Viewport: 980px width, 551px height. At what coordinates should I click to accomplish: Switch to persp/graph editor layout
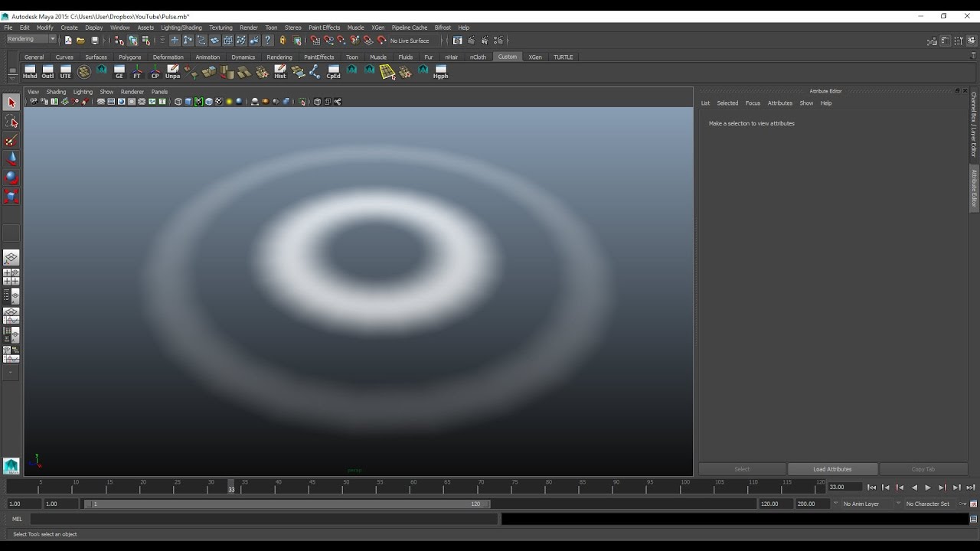pos(11,315)
